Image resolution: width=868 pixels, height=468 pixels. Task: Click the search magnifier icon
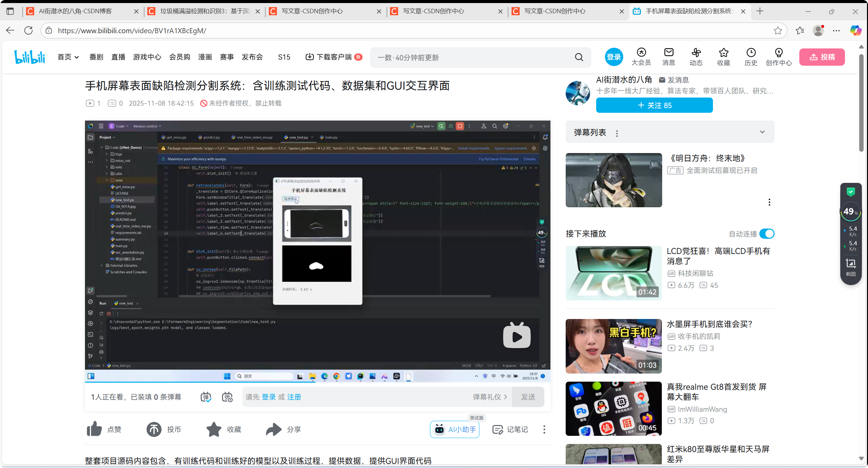pos(579,57)
